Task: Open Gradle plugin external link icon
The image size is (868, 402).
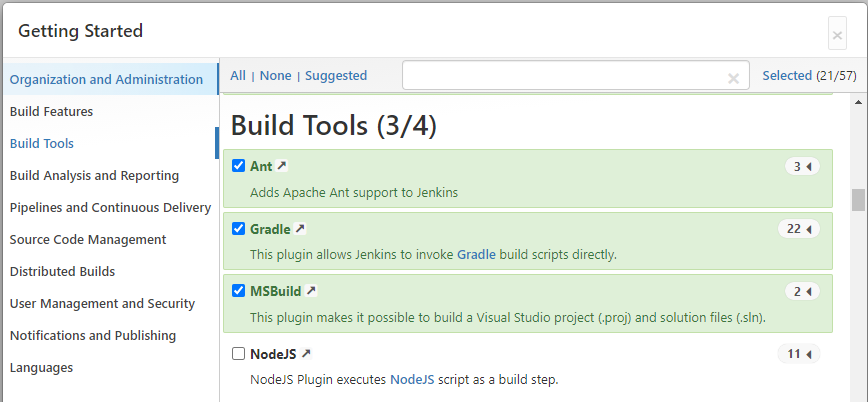Action: (300, 229)
